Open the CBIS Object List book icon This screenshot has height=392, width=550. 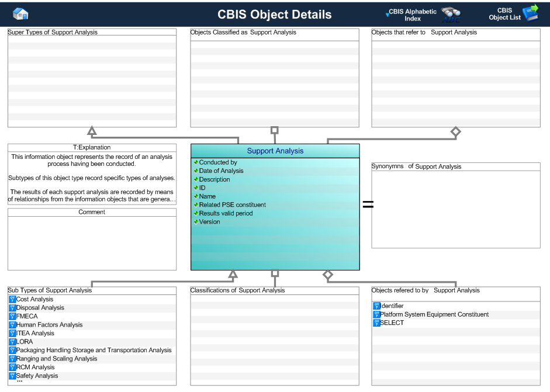531,13
